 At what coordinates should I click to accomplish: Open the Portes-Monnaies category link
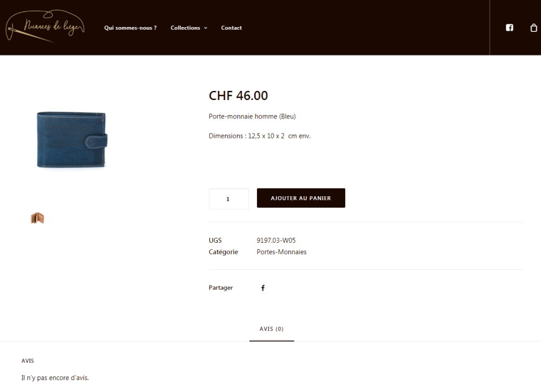(281, 252)
